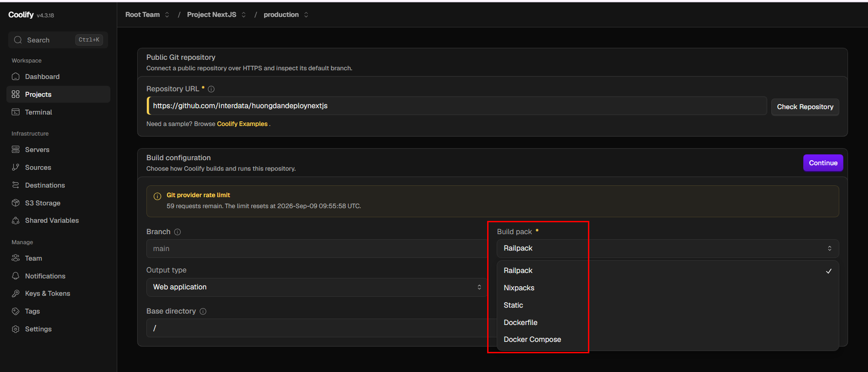Open Dashboard from the sidebar

point(58,77)
